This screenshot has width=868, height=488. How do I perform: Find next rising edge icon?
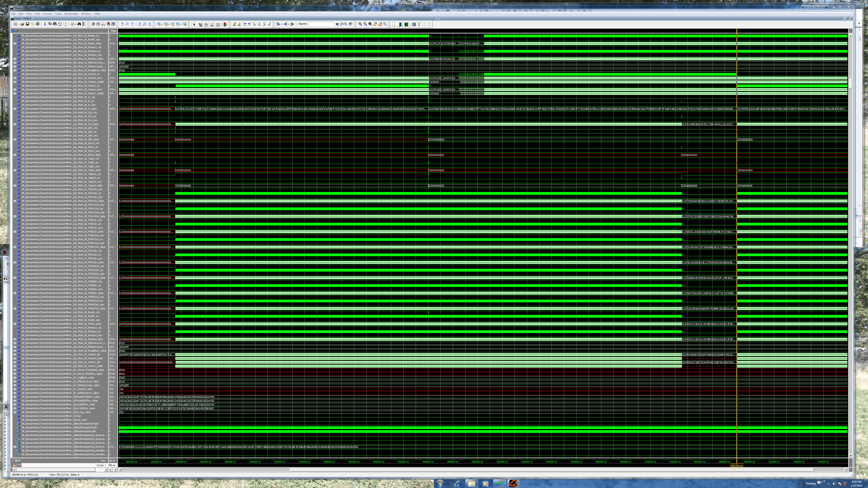coord(269,24)
